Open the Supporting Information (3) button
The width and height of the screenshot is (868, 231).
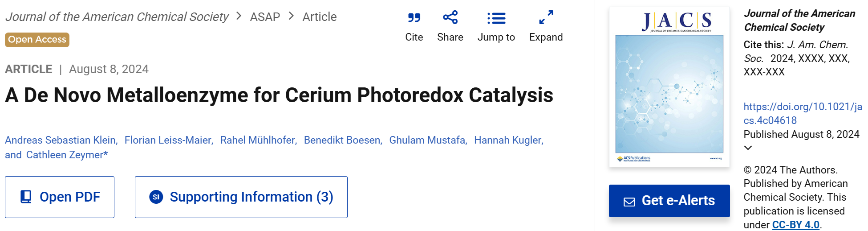241,197
